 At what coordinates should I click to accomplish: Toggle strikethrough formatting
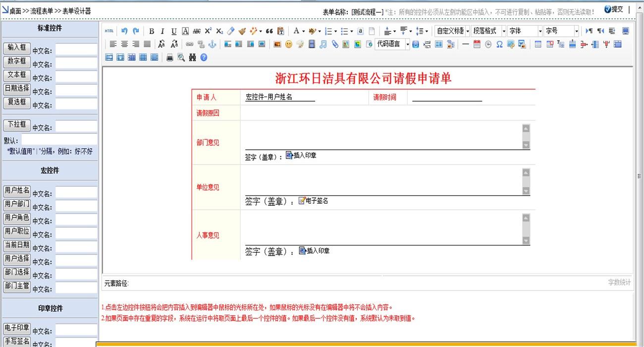click(x=197, y=31)
